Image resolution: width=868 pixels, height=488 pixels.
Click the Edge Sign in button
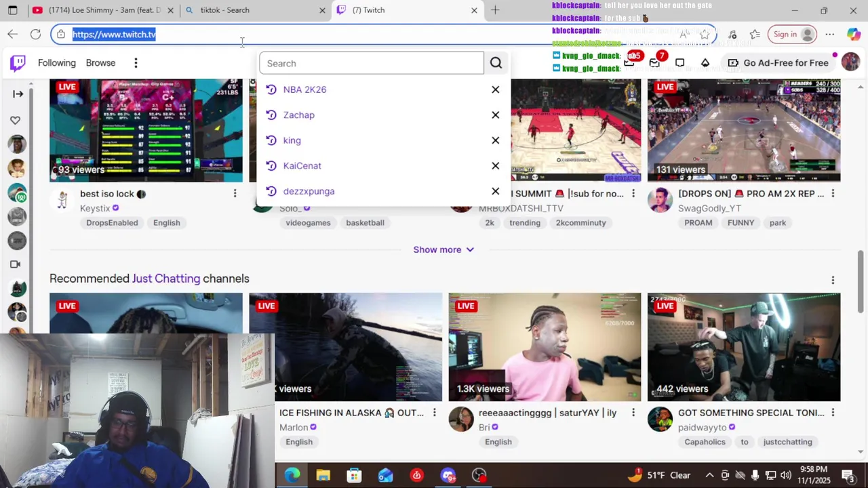(792, 34)
